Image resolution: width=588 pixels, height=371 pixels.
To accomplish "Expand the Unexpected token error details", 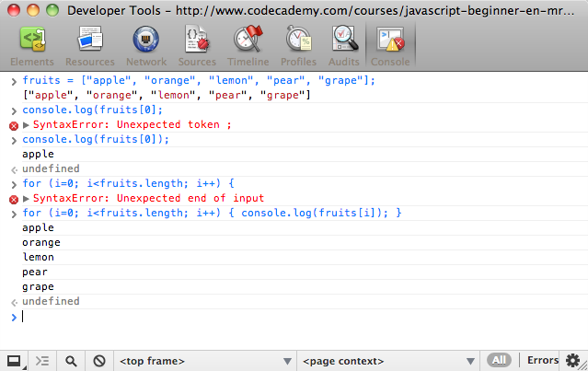I will pos(27,124).
